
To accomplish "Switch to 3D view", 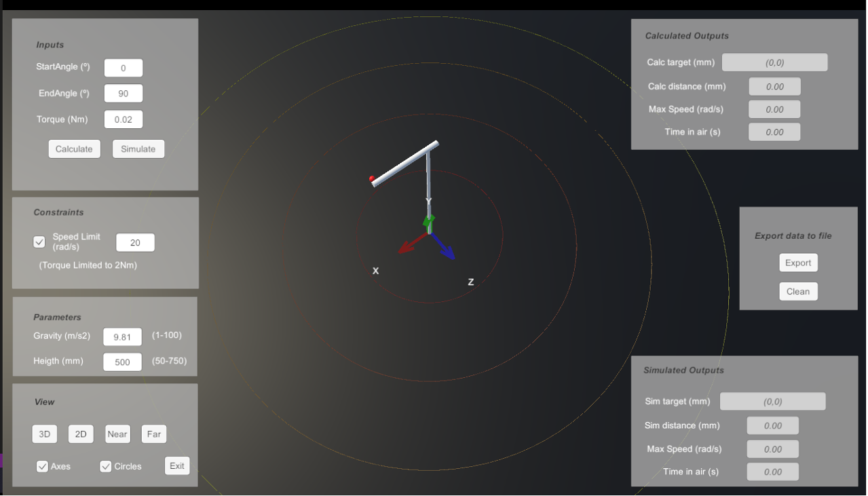I will click(x=44, y=434).
